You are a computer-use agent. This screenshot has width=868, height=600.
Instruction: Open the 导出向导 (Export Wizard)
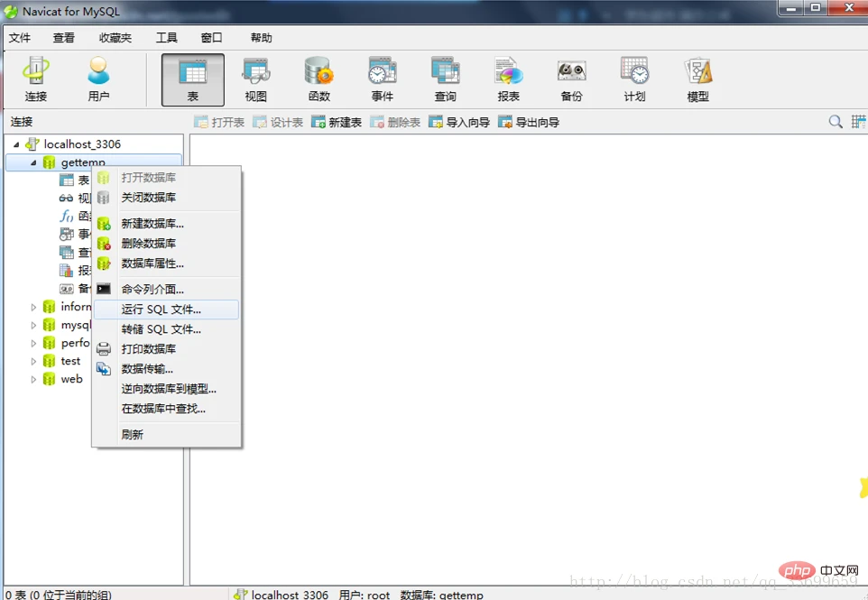[529, 122]
